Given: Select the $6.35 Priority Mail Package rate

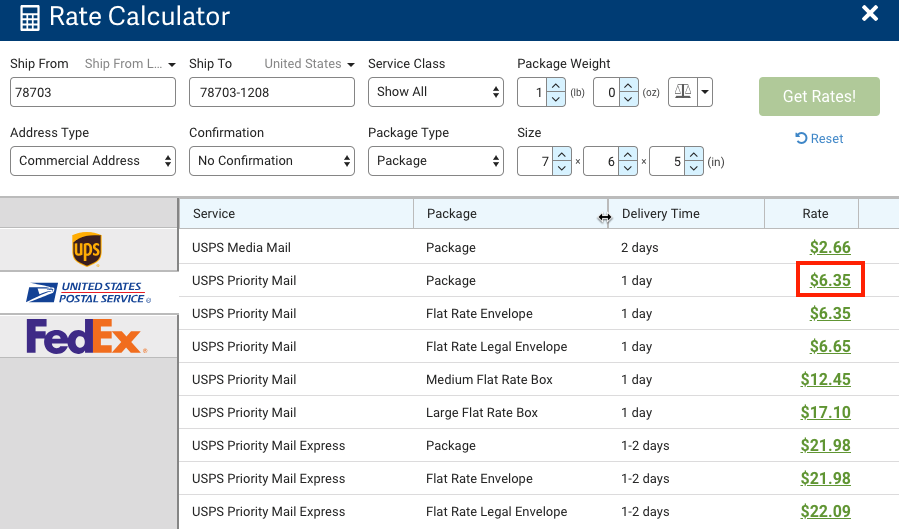Looking at the screenshot, I should pos(830,280).
